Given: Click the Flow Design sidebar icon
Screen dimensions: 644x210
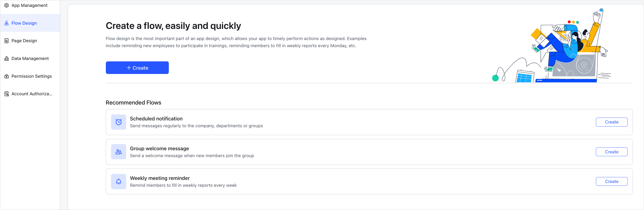Looking at the screenshot, I should 6,23.
